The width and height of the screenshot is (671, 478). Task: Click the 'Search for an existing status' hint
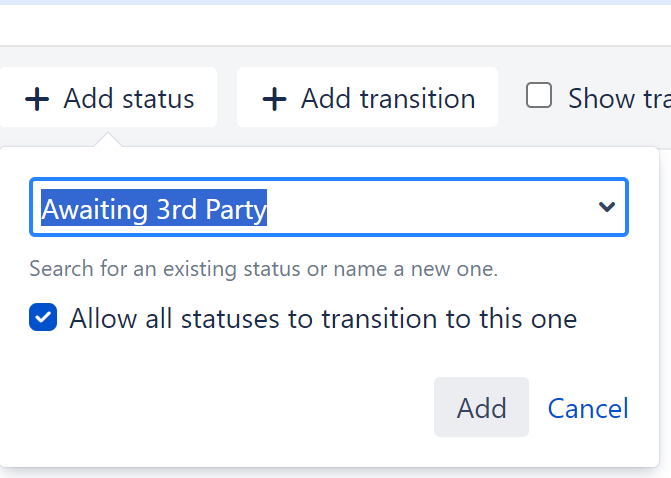tap(263, 269)
